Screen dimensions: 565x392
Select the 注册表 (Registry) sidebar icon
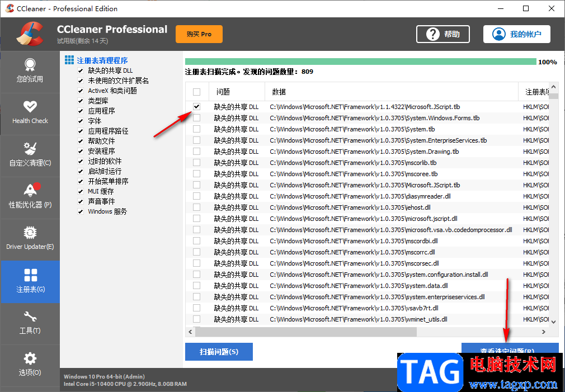pos(30,281)
